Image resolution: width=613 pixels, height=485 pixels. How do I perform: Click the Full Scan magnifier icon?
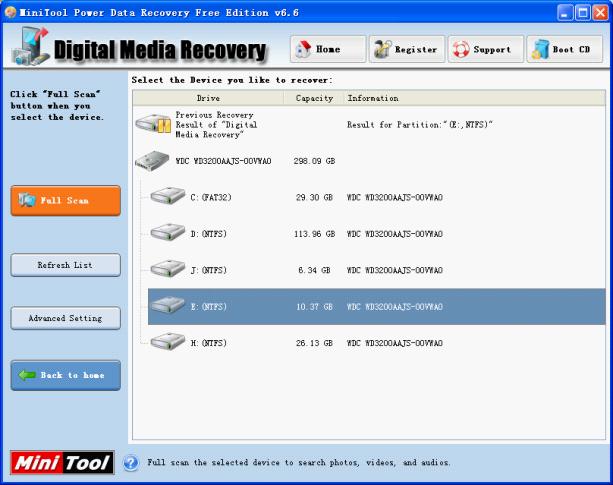click(x=27, y=200)
